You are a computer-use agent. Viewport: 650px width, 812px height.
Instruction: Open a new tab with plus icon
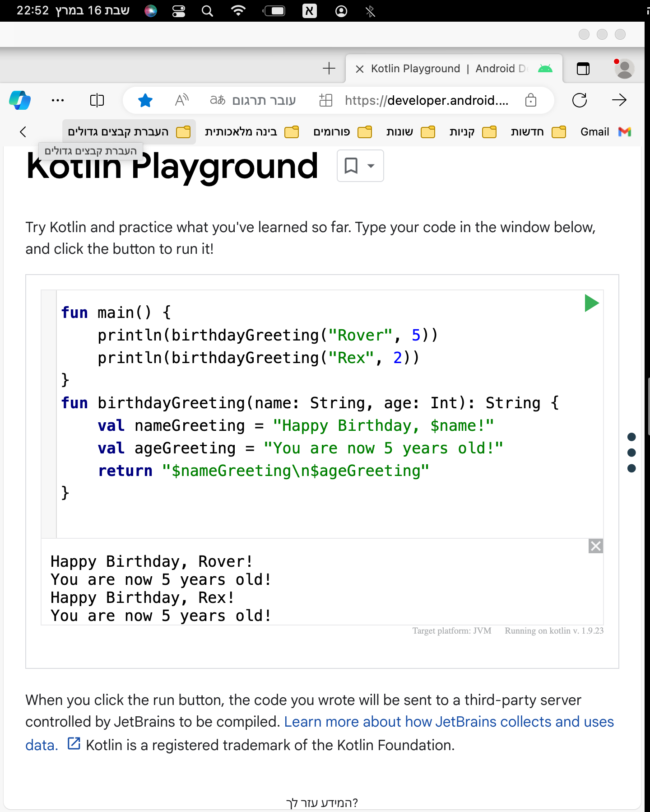coord(329,68)
